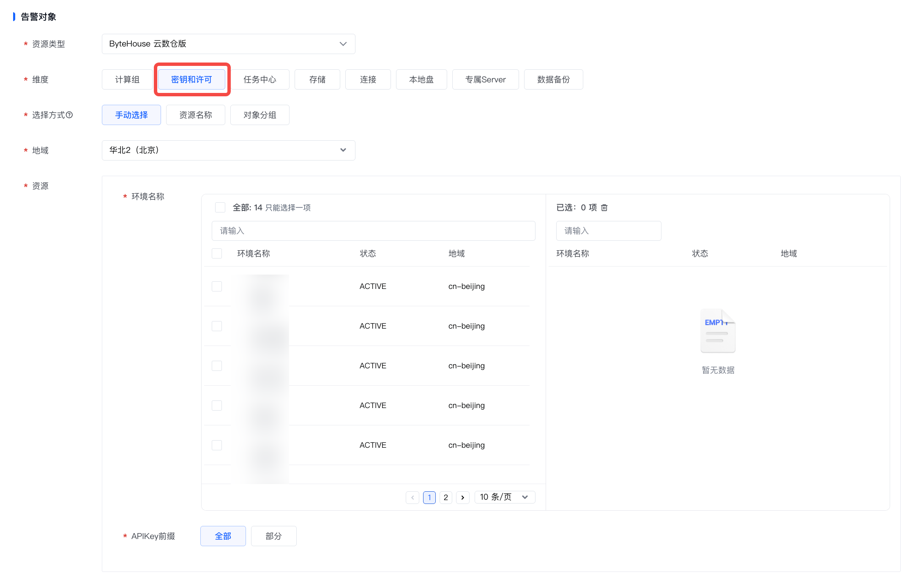
Task: Open the 10 条/页 page size dropdown
Action: coord(505,497)
